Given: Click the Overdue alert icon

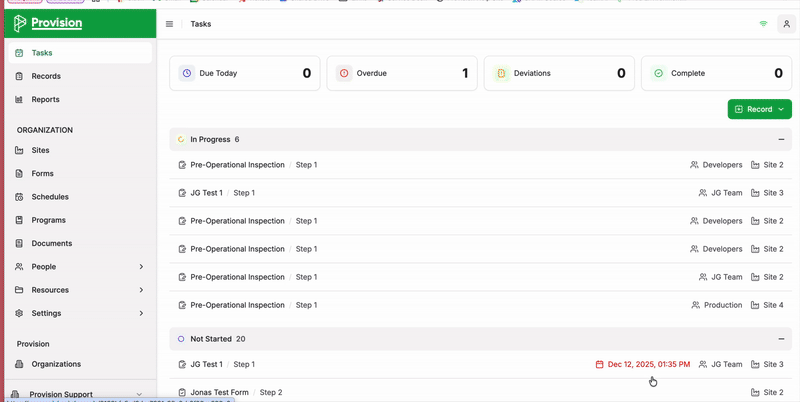Looking at the screenshot, I should click(343, 73).
